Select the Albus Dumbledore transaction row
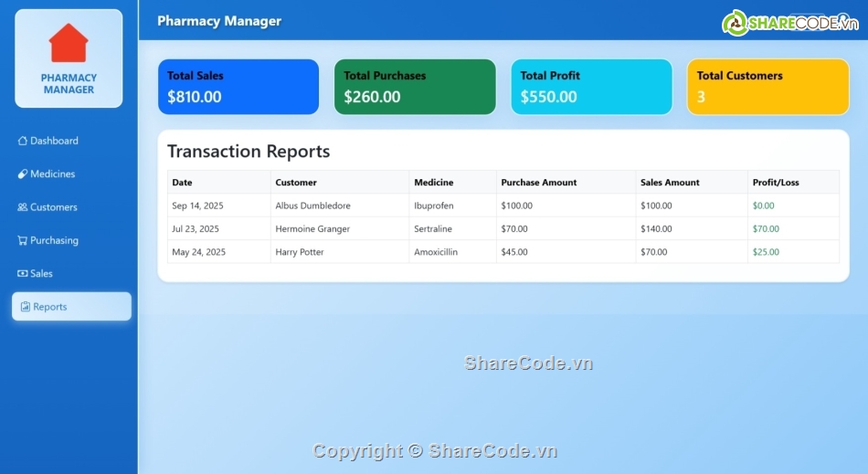This screenshot has height=474, width=868. tap(503, 205)
